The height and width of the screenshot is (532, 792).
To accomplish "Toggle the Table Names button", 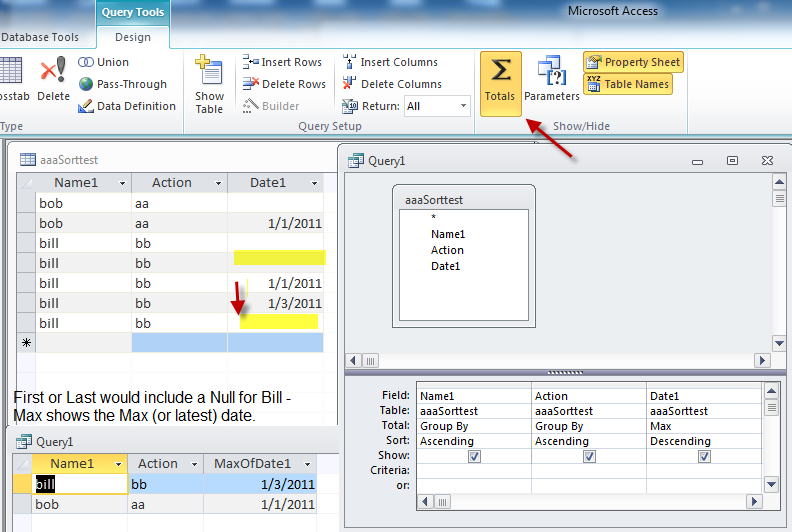I will click(x=628, y=84).
